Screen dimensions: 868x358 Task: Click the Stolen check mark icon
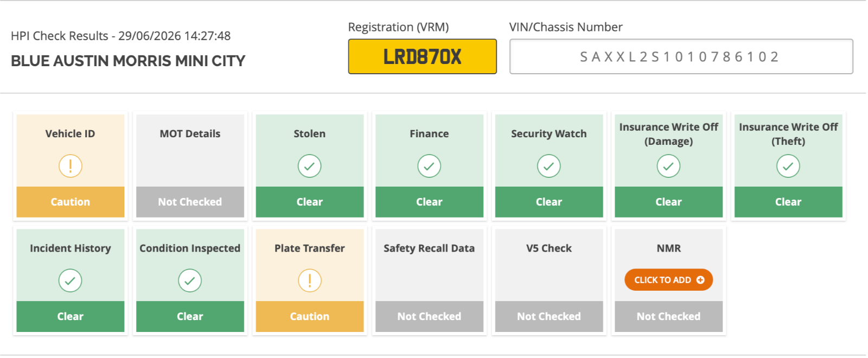pyautogui.click(x=310, y=166)
